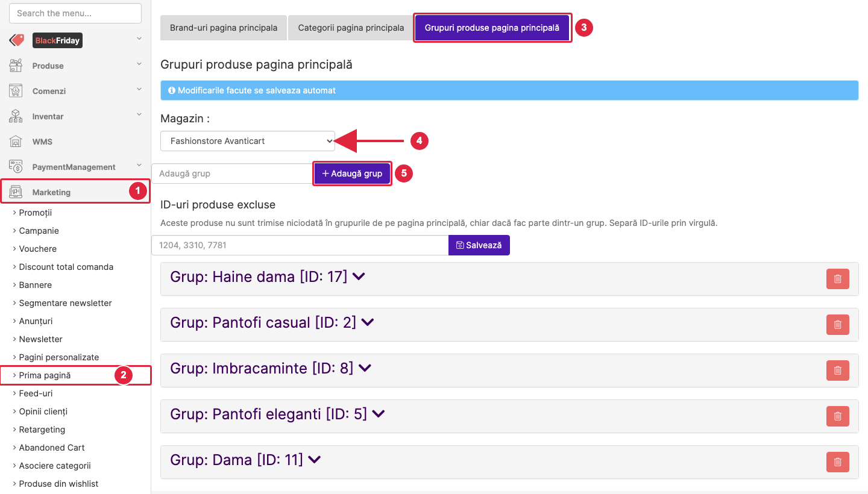The image size is (868, 494).
Task: Click the Adaugă grup button
Action: (352, 174)
